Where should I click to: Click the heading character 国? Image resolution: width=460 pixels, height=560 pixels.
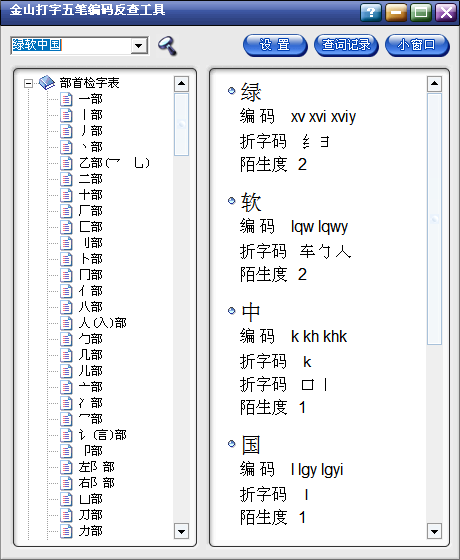pyautogui.click(x=251, y=445)
